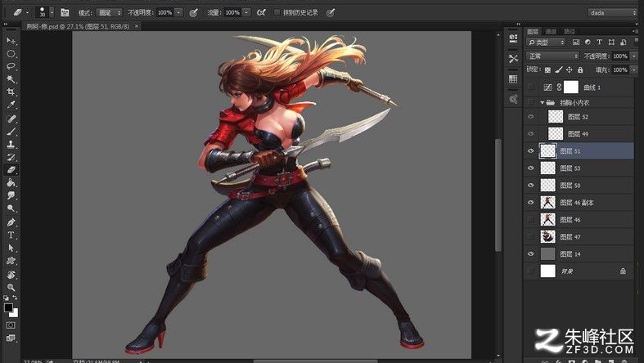Lock transparent pixels
This screenshot has height=363, width=644.
547,69
